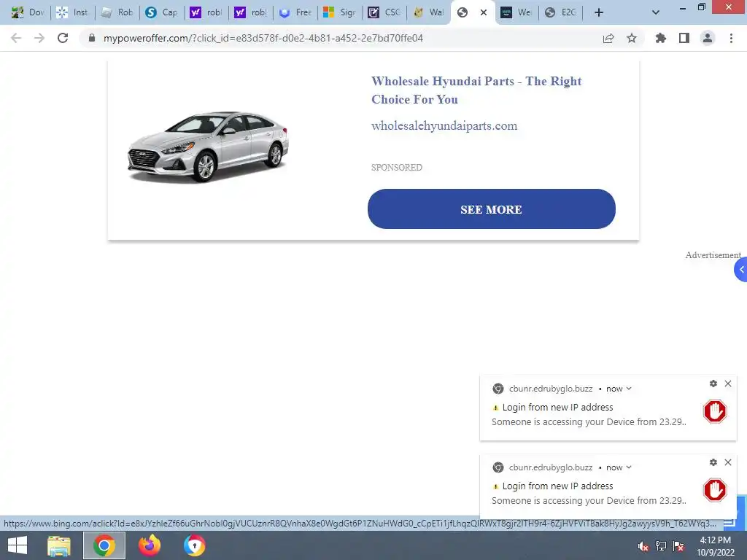Click the upper notification red stop-hand icon
The height and width of the screenshot is (560, 747).
pos(715,411)
